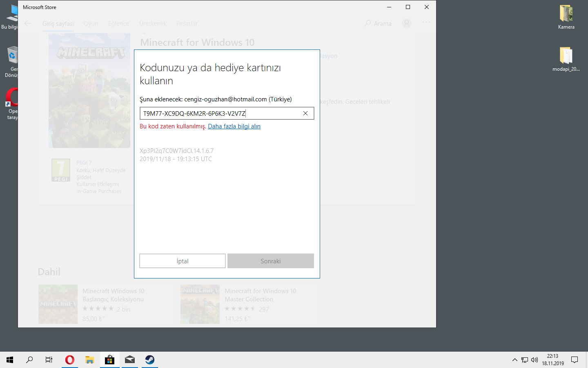The height and width of the screenshot is (368, 588).
Task: Open Task View on the taskbar
Action: pyautogui.click(x=49, y=360)
